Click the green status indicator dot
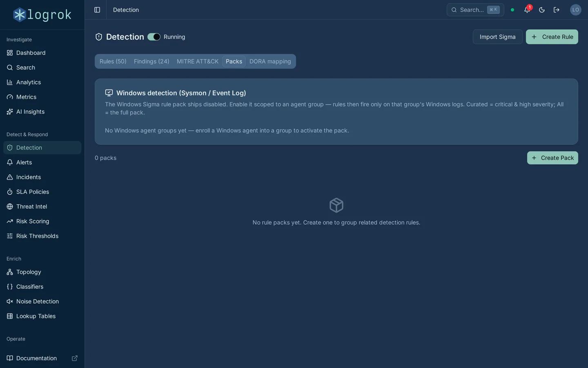This screenshot has height=368, width=588. pyautogui.click(x=512, y=10)
